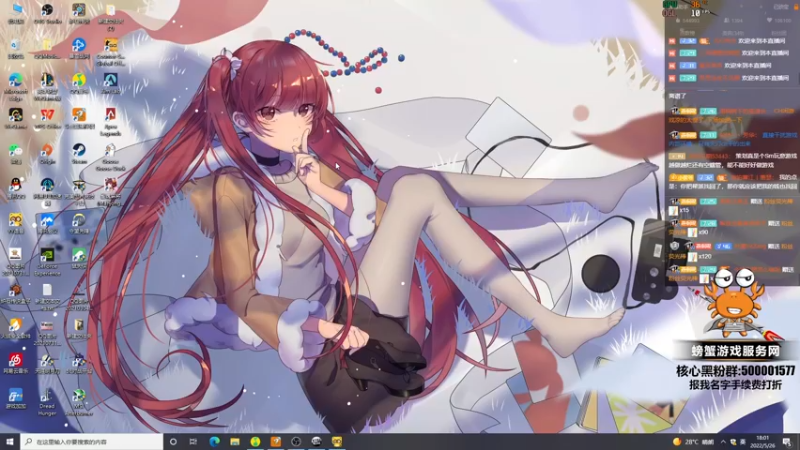Open the OBS Studio taskbar icon
Viewport: 800px width, 450px height.
tap(296, 441)
